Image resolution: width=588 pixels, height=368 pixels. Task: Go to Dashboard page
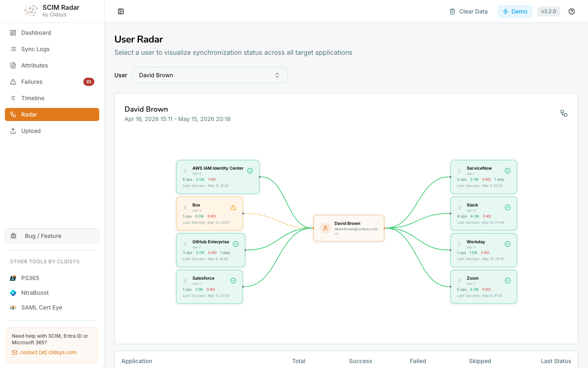coord(52,33)
